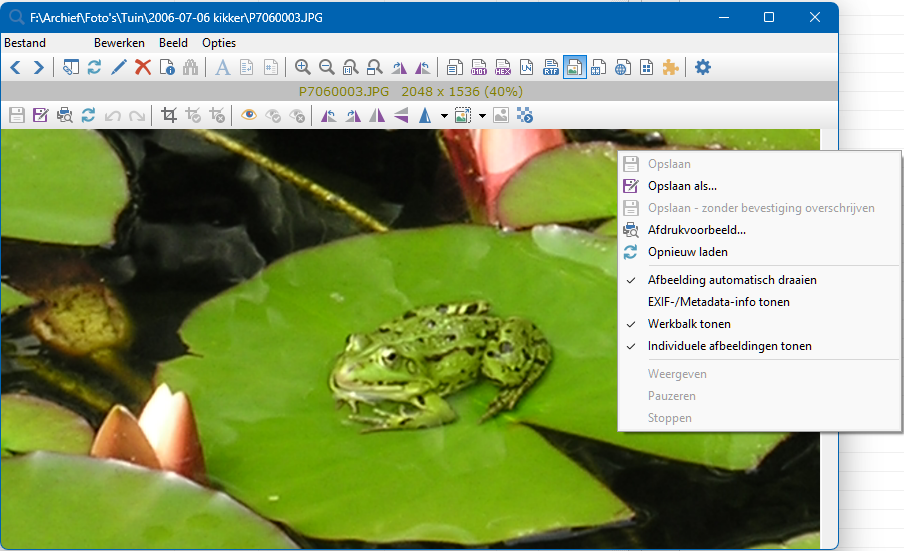Viewport: 904px width, 551px height.
Task: Open settings with the blue gear icon
Action: tap(703, 68)
